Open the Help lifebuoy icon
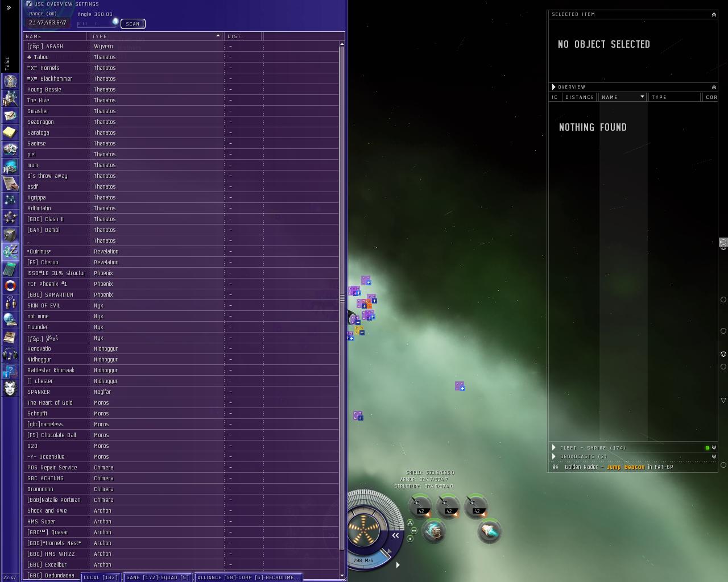The image size is (728, 582). pyautogui.click(x=10, y=285)
